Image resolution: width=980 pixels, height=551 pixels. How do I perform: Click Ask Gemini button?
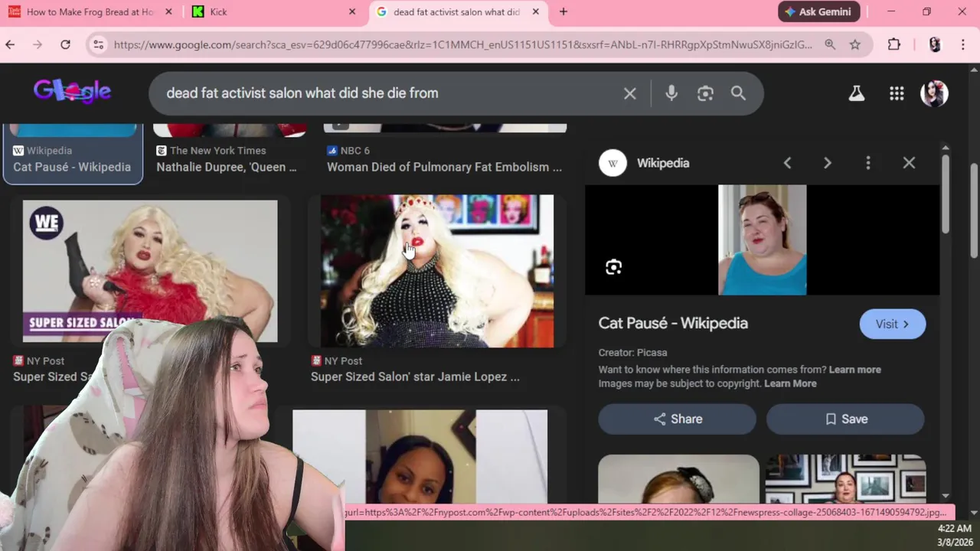coord(819,11)
